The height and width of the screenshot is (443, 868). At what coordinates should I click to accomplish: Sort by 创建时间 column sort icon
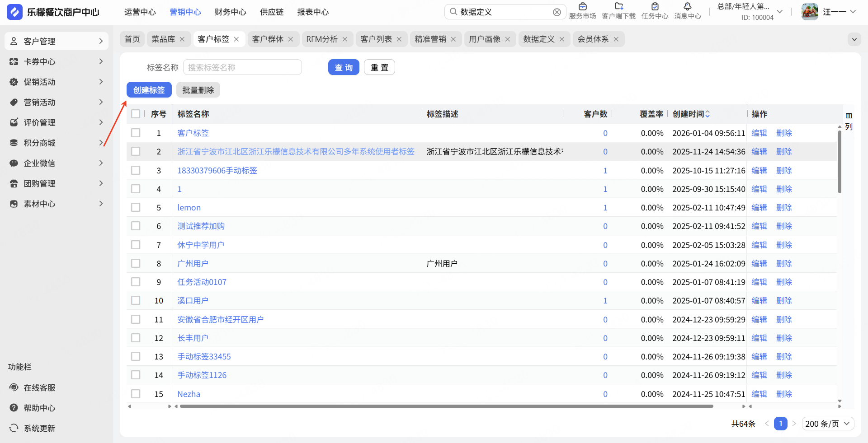pyautogui.click(x=708, y=114)
